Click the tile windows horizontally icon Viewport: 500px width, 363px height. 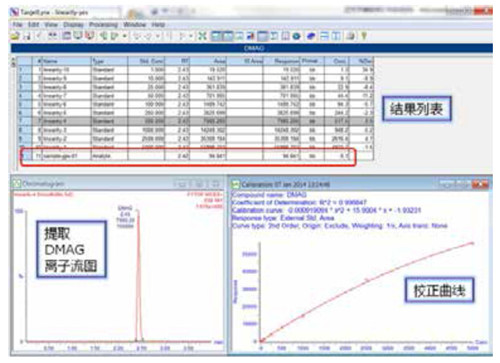324,36
